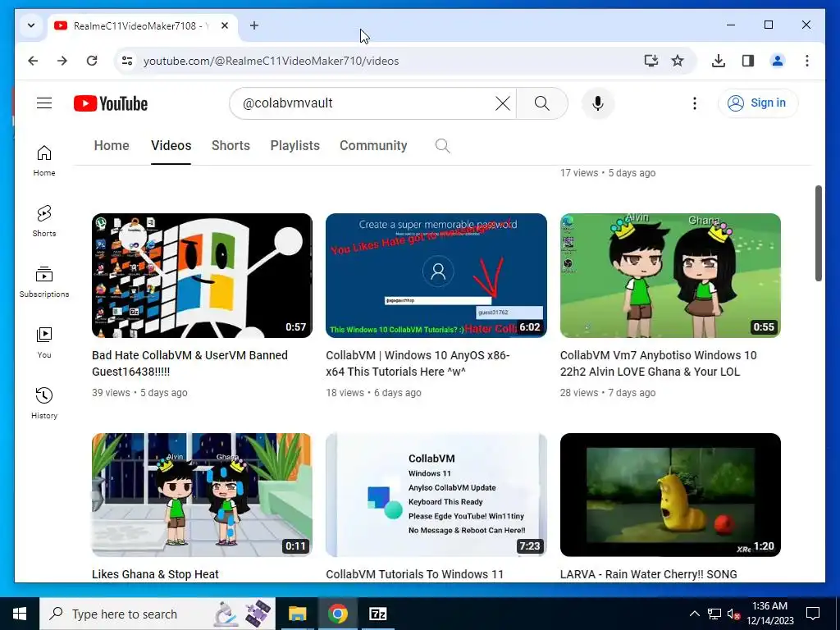Open the tab search dropdown
The height and width of the screenshot is (630, 840).
pyautogui.click(x=31, y=25)
